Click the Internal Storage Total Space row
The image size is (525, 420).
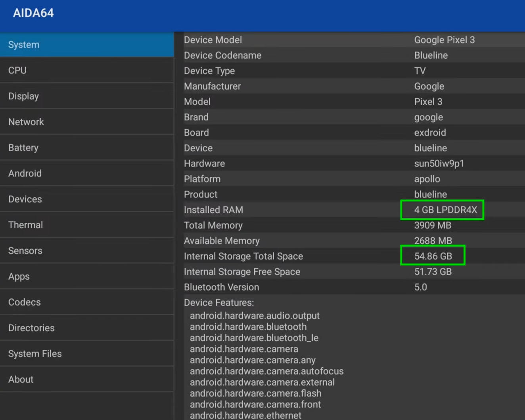pos(353,256)
